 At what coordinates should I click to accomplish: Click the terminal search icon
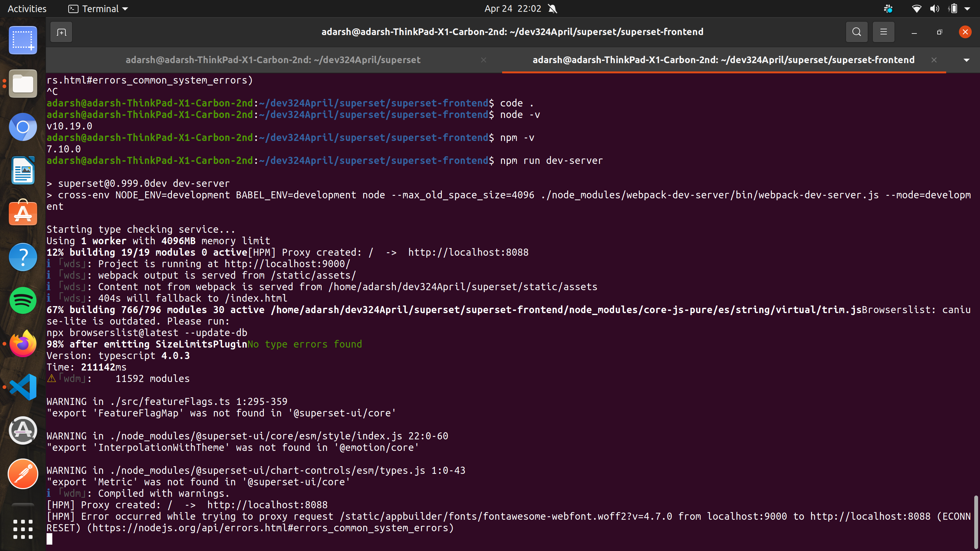coord(856,32)
